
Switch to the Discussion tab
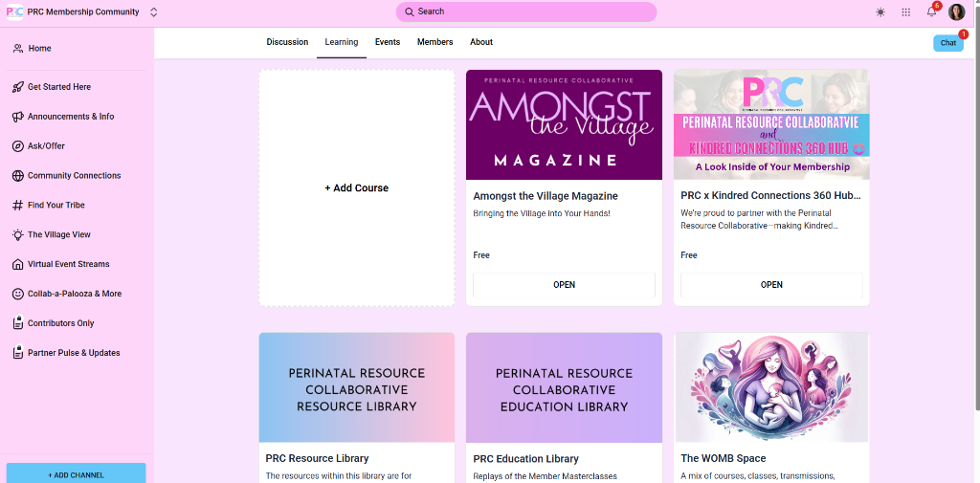[x=287, y=42]
